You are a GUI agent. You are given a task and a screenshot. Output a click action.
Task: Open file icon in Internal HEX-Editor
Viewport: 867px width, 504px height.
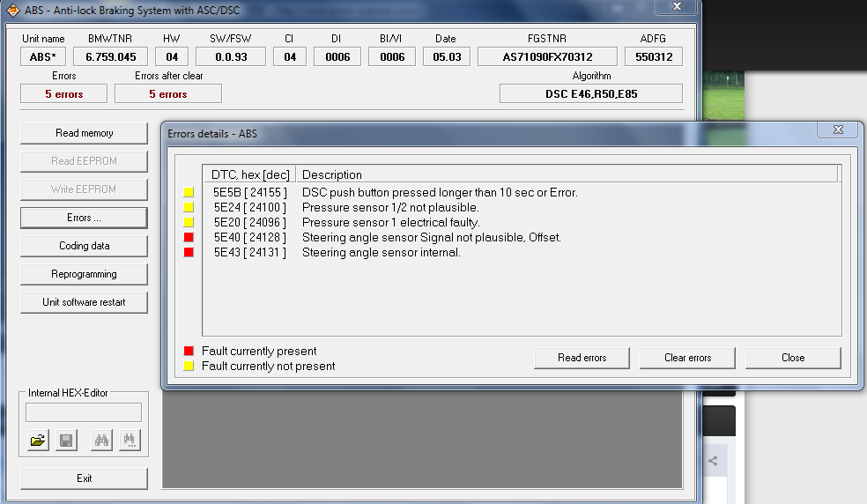coord(38,441)
